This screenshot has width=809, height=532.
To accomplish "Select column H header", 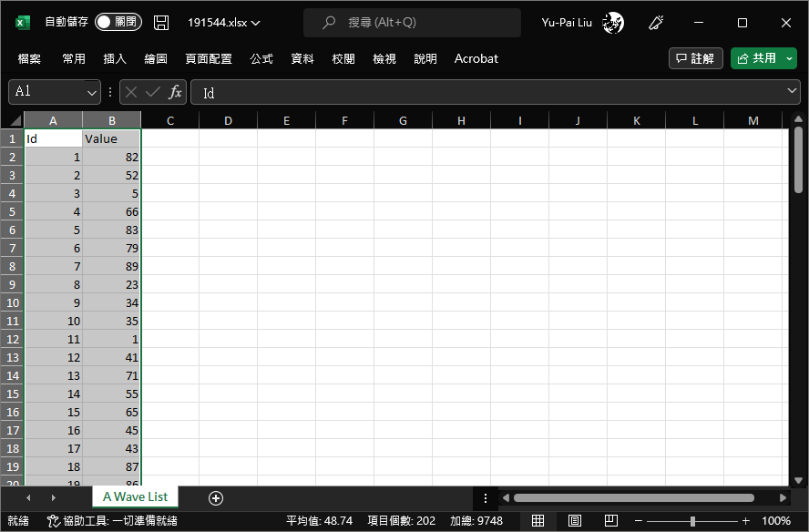I will 461,120.
